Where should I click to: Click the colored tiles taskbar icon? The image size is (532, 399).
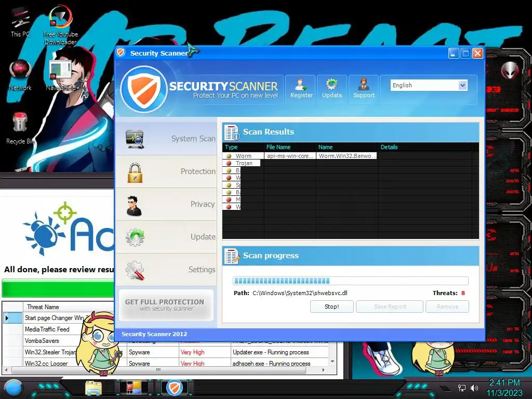134,388
